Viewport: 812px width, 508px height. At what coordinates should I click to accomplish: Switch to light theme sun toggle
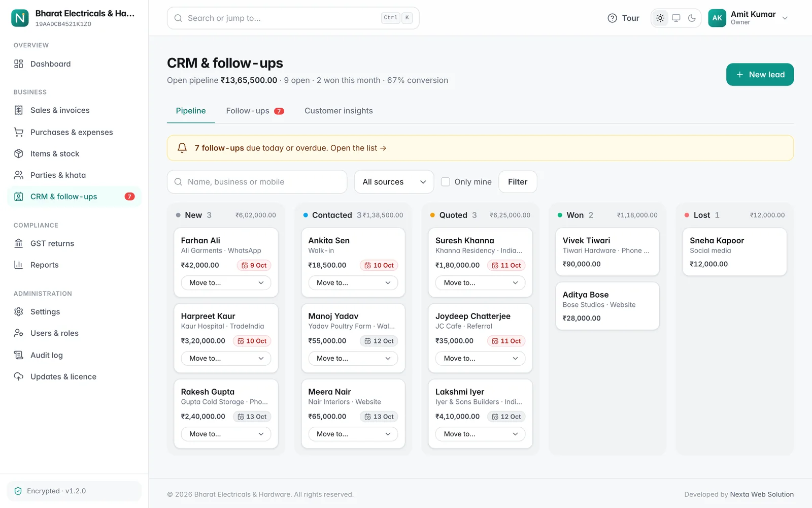coord(660,18)
